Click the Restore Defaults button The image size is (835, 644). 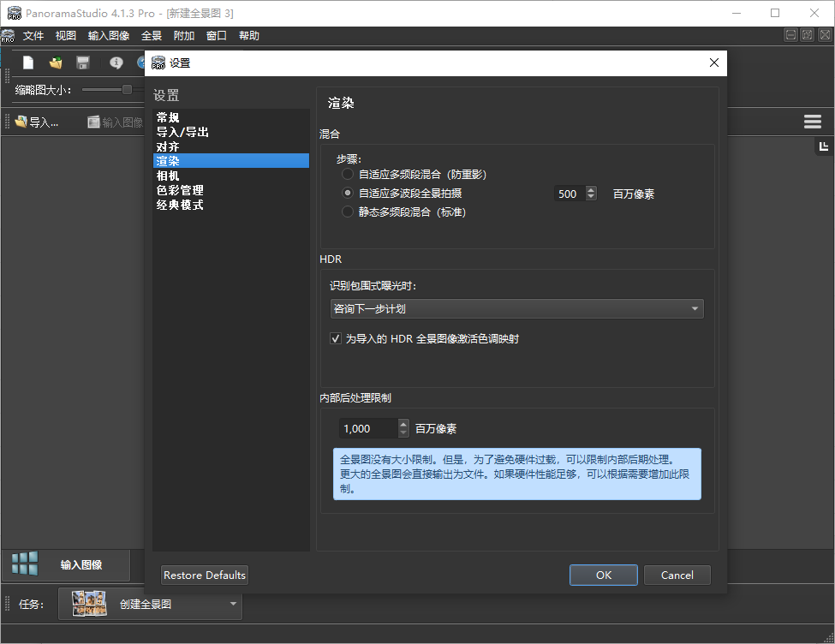point(204,575)
